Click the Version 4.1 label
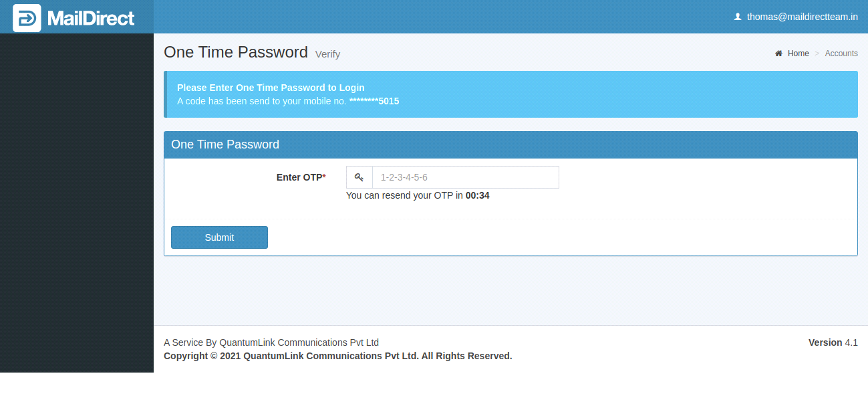The height and width of the screenshot is (406, 868). tap(833, 342)
